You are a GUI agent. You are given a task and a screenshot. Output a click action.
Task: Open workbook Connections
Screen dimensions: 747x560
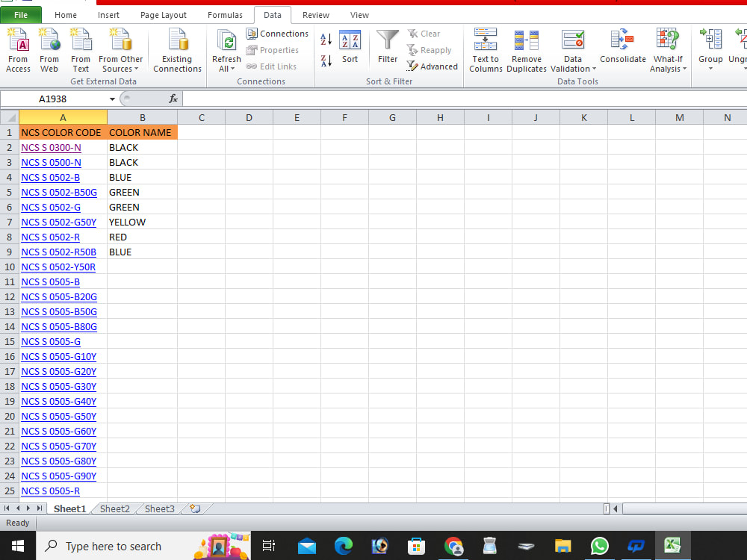(277, 34)
